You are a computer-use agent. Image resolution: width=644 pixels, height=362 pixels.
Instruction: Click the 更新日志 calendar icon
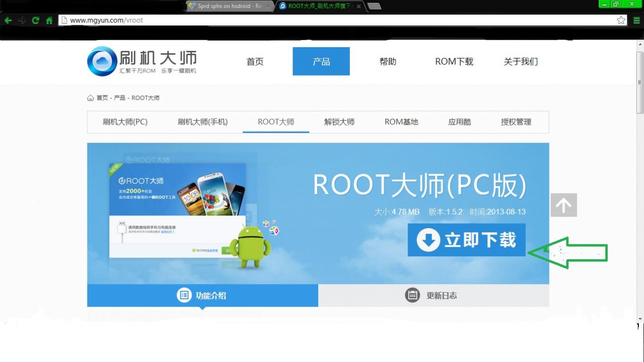(x=413, y=295)
